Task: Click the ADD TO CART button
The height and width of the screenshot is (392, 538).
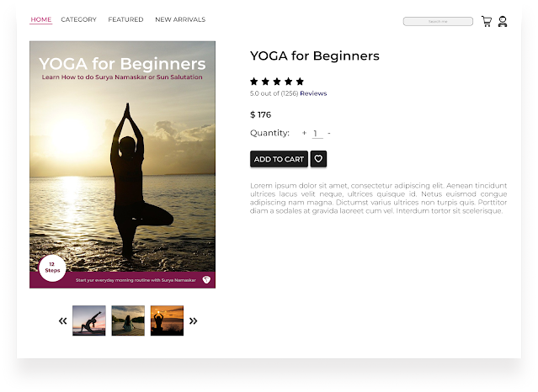Action: click(279, 159)
